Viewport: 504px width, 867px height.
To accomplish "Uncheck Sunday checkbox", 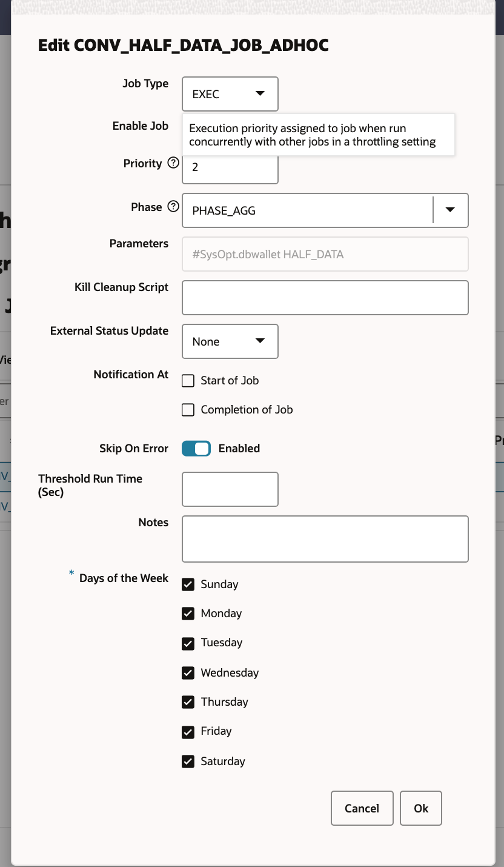I will (x=188, y=584).
